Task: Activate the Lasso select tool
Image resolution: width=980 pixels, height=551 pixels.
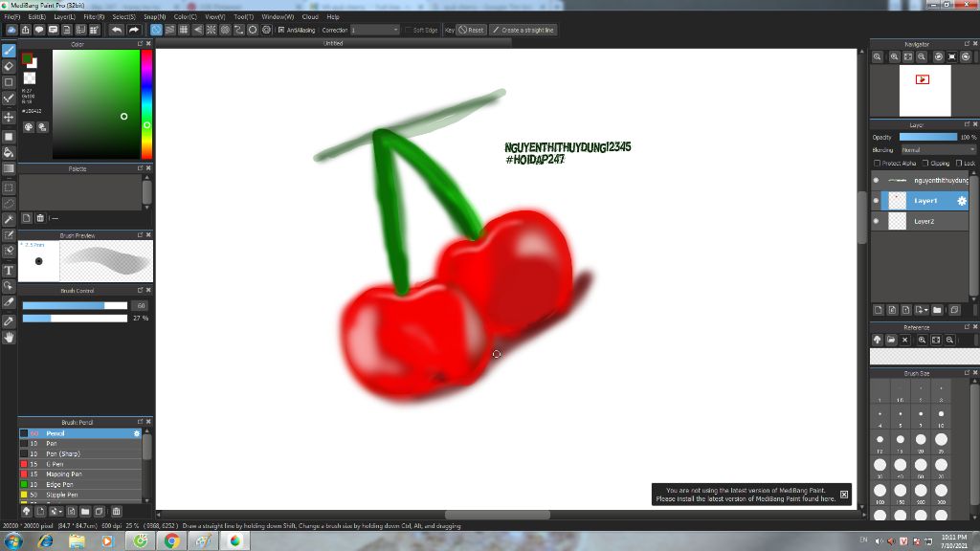Action: click(9, 204)
